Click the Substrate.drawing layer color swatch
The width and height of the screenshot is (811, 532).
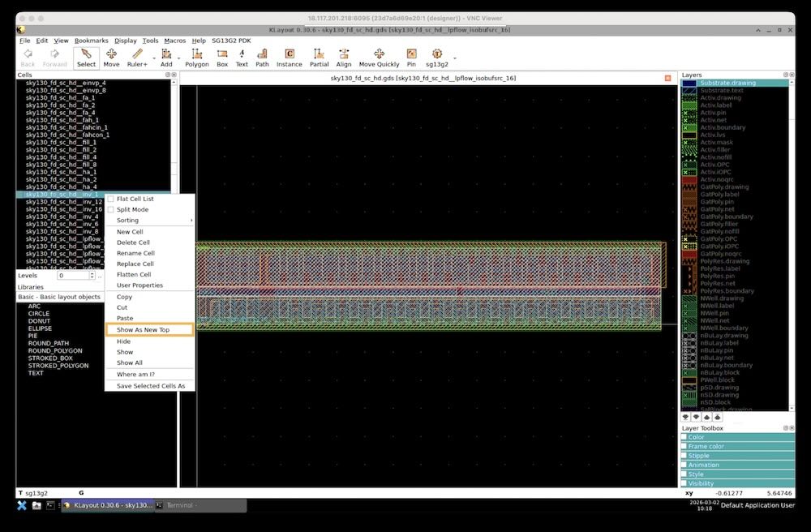(x=689, y=83)
